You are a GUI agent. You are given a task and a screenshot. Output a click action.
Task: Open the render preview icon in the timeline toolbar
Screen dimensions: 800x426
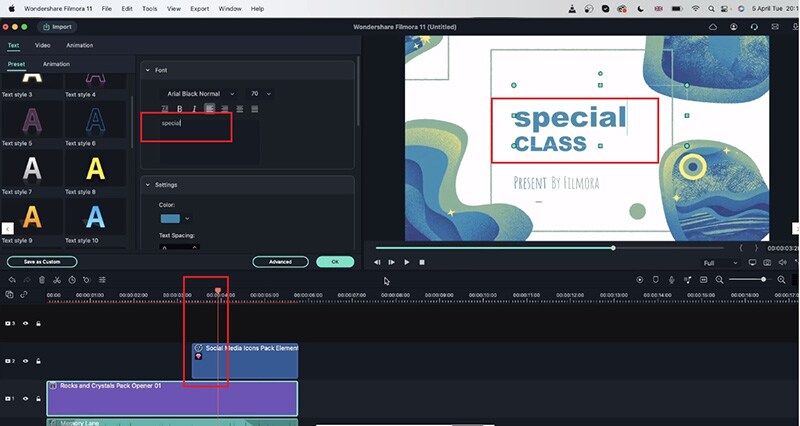tap(639, 280)
